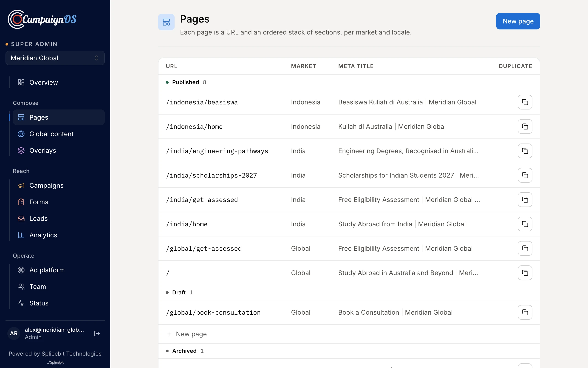Screen dimensions: 588x368
Task: Open Overview in the sidebar
Action: point(59,82)
